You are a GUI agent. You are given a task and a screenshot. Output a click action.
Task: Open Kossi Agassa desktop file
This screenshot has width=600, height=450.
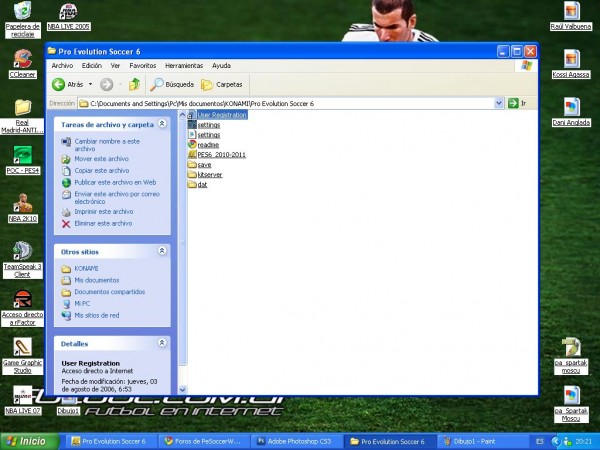pyautogui.click(x=571, y=64)
